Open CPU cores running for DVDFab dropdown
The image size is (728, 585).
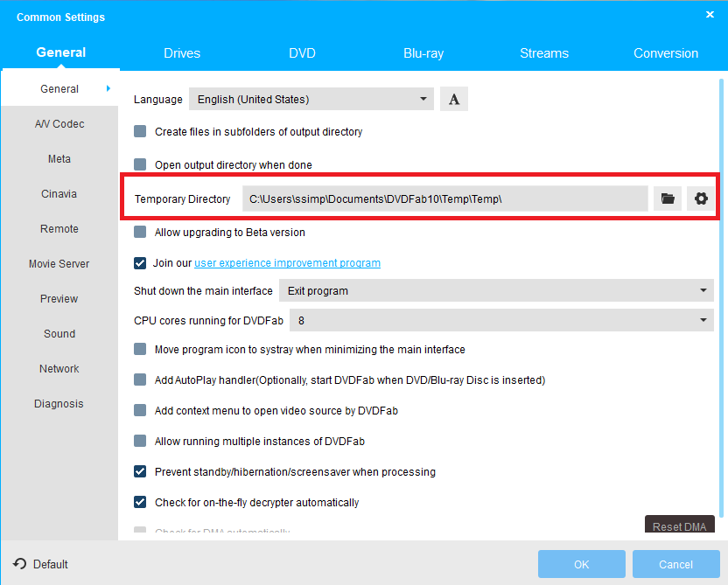pyautogui.click(x=501, y=320)
